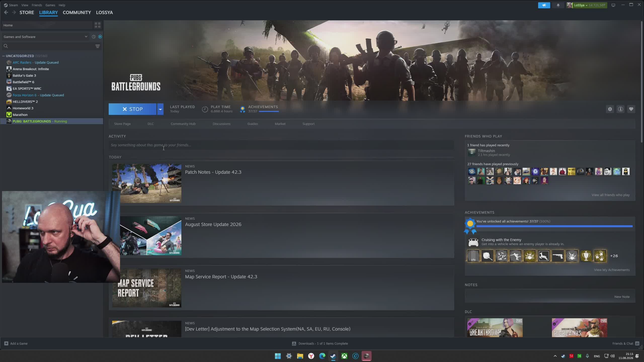
Task: Add PUBG to favorites heart icon
Action: [631, 109]
